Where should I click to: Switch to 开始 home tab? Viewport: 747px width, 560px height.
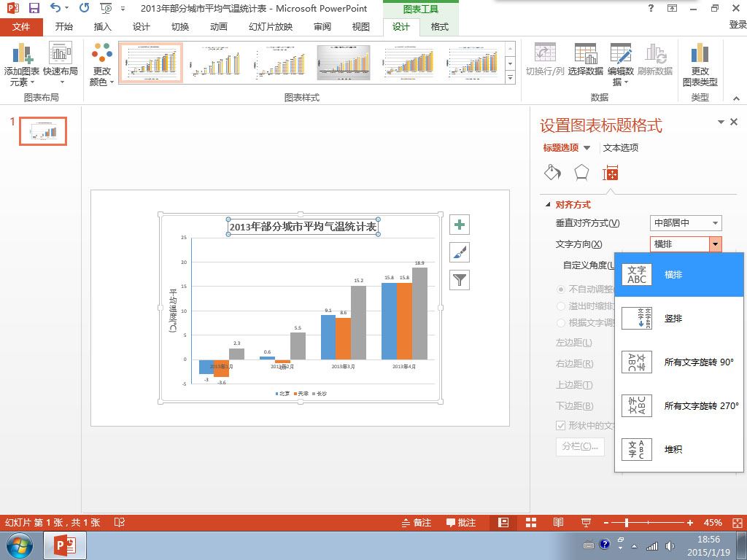[64, 27]
